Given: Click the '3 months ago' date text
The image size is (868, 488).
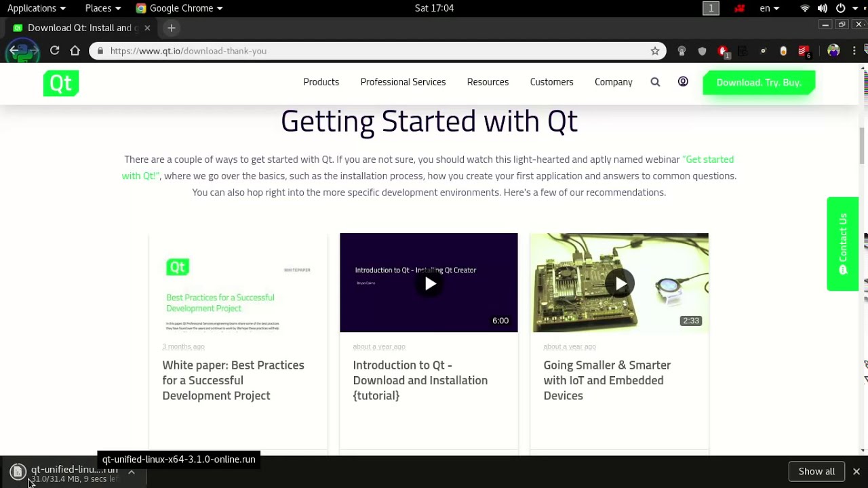Looking at the screenshot, I should 183,346.
